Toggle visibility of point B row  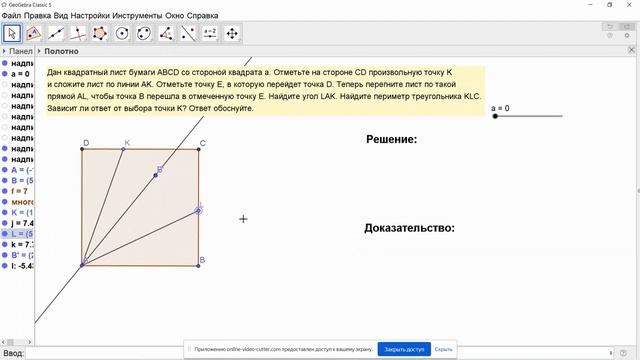coord(5,180)
